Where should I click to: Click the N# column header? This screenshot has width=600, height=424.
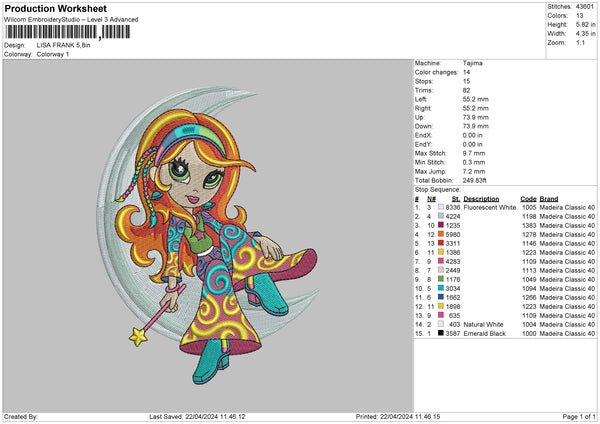pos(431,199)
